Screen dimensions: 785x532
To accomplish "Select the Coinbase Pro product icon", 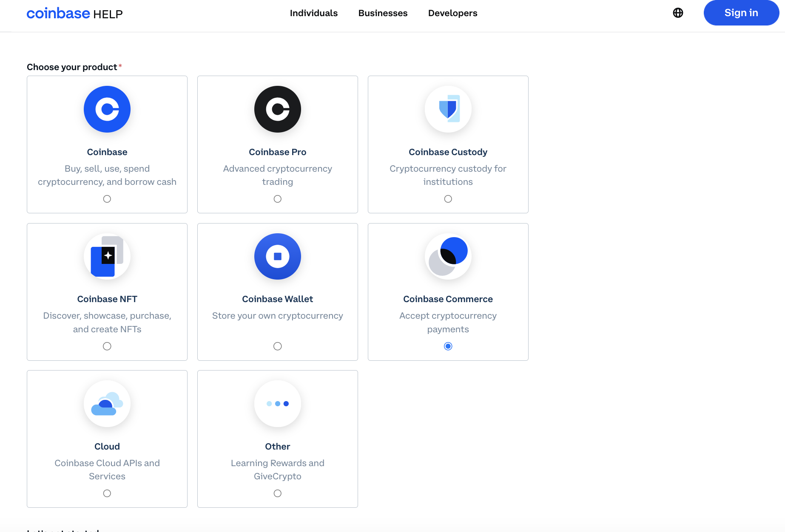I will [x=277, y=109].
